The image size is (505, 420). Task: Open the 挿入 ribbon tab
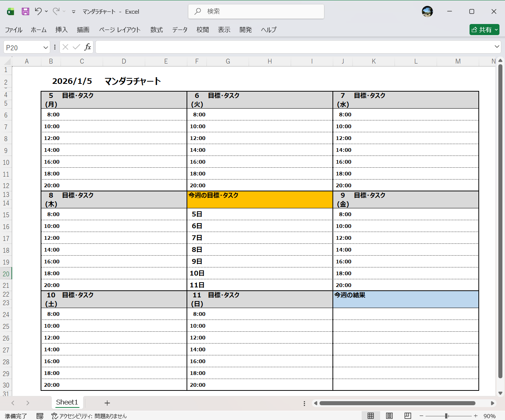tap(61, 30)
